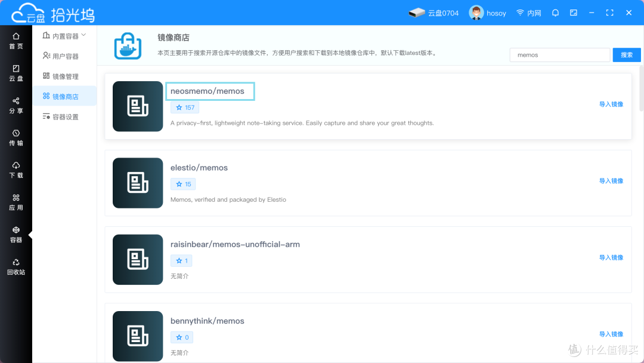Select 镜像商店 image store

[x=64, y=96]
